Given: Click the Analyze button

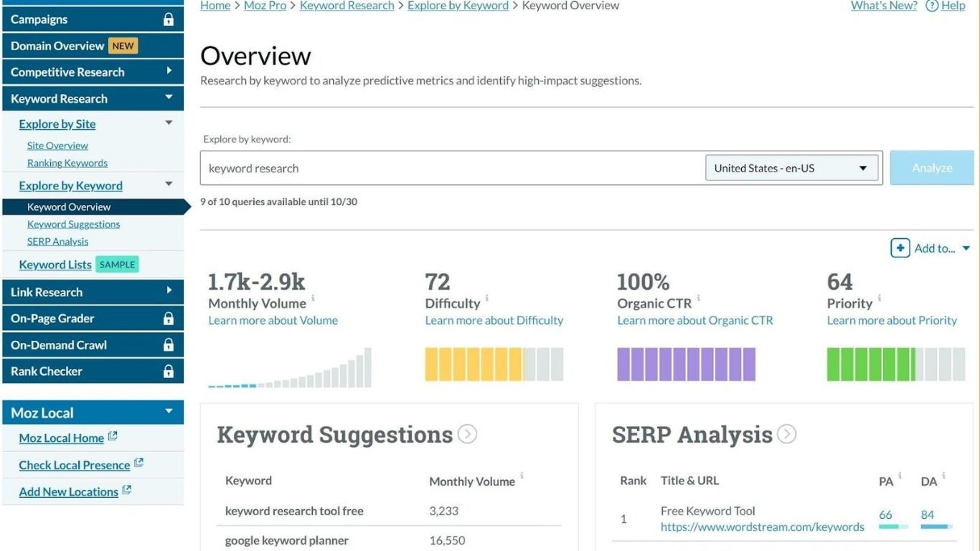Looking at the screenshot, I should click(x=932, y=168).
